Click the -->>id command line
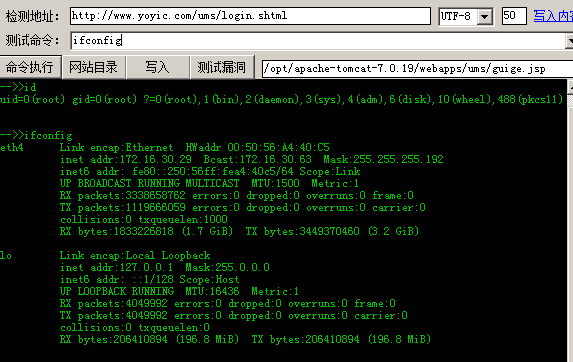The image size is (573, 362). click(18, 87)
